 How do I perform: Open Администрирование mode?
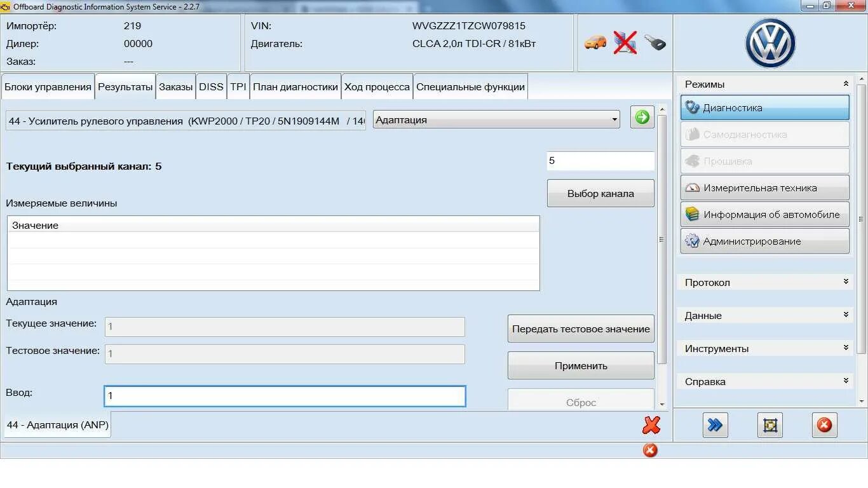(765, 241)
